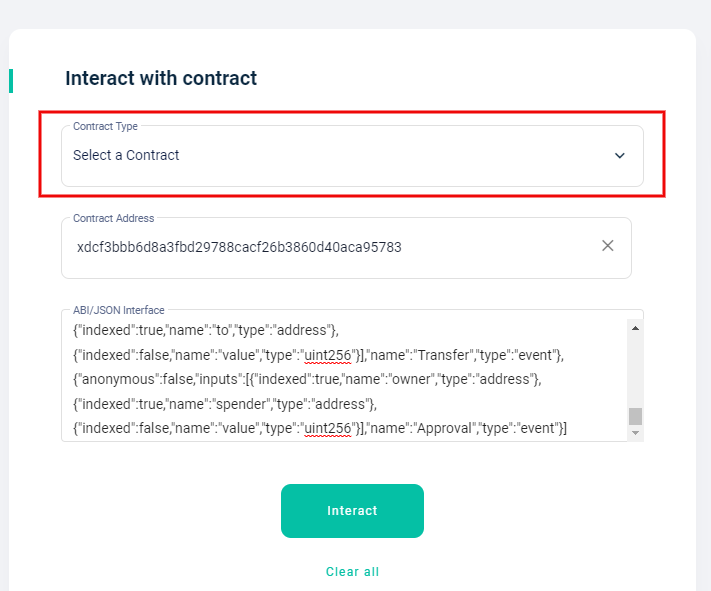The width and height of the screenshot is (711, 591).
Task: Click the Contract Type field label
Action: pyautogui.click(x=105, y=127)
